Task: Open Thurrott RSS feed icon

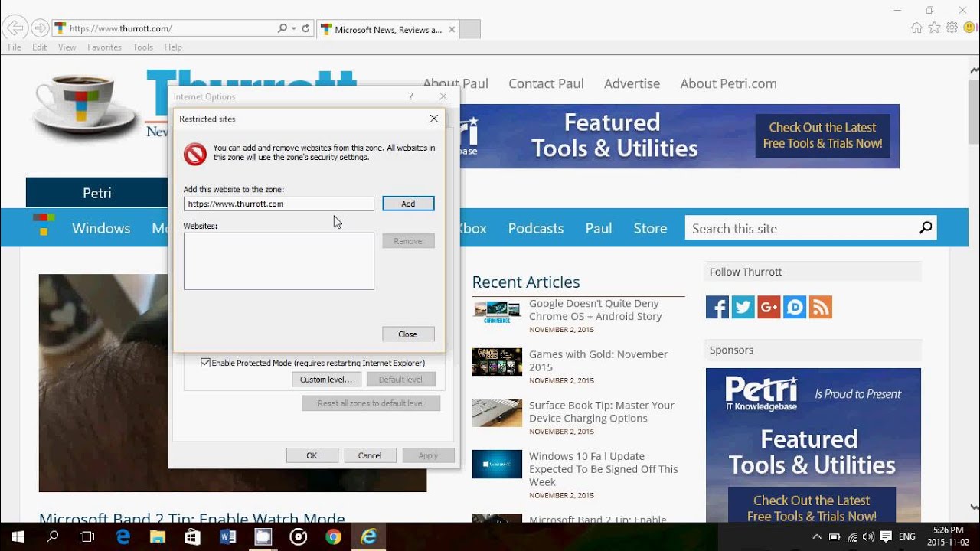Action: point(821,307)
